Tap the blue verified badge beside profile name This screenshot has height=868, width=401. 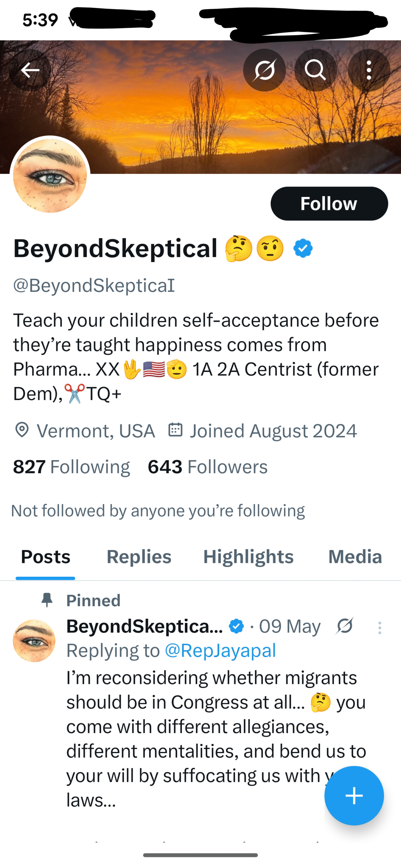click(x=303, y=249)
